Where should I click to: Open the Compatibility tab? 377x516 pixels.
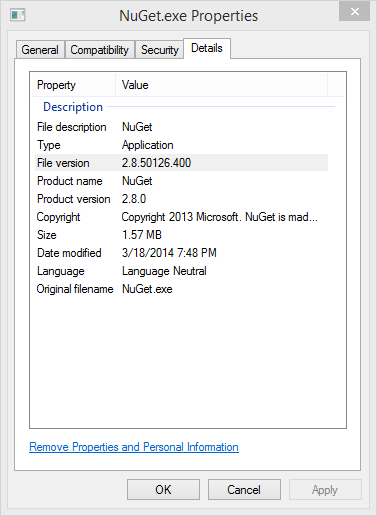(99, 50)
